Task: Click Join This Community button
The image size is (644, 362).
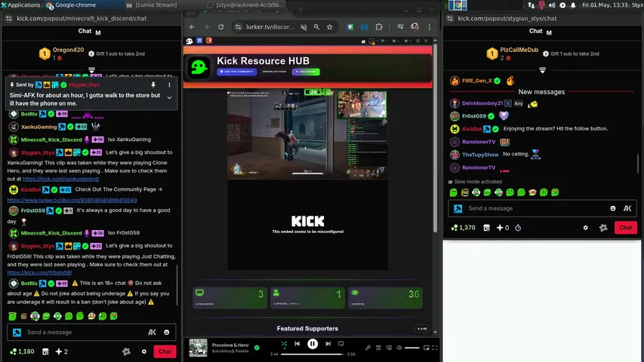Action: [x=237, y=72]
